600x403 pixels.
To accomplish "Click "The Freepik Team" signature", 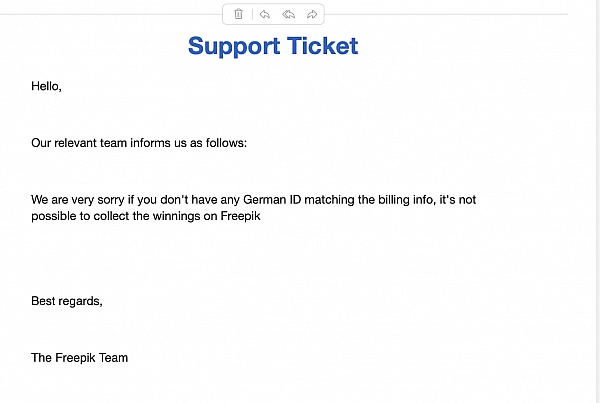I will pos(80,357).
